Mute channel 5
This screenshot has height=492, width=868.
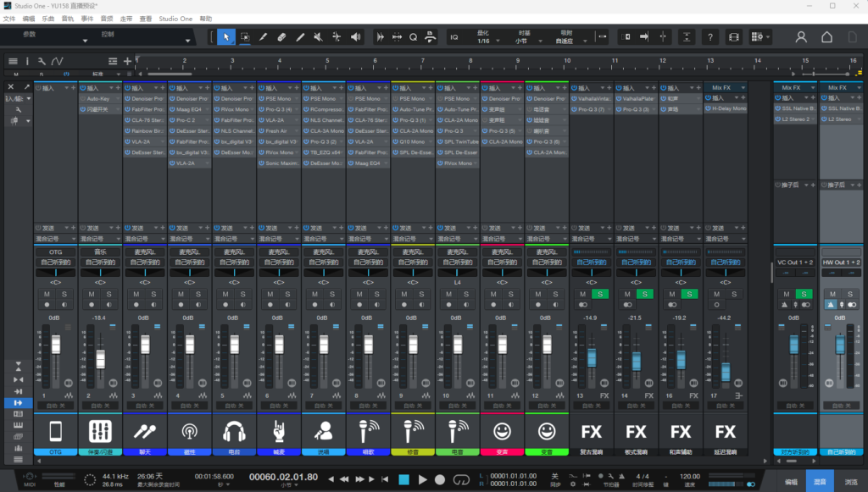225,294
